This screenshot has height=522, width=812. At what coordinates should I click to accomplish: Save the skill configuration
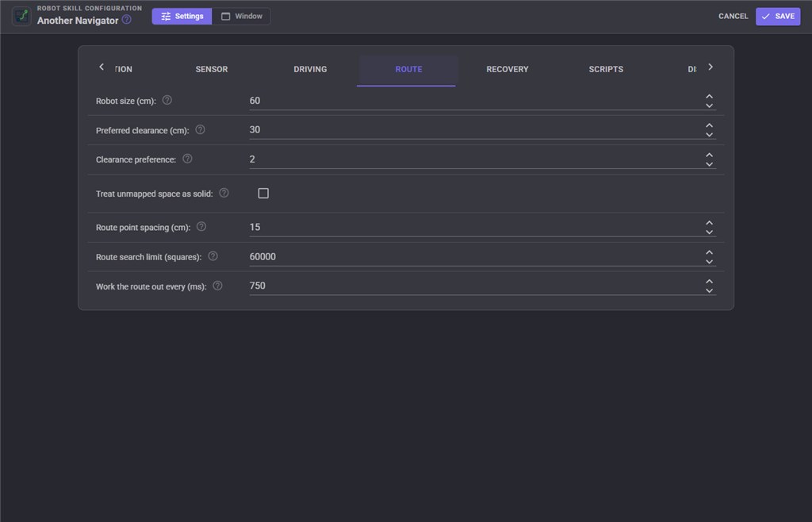tap(778, 16)
